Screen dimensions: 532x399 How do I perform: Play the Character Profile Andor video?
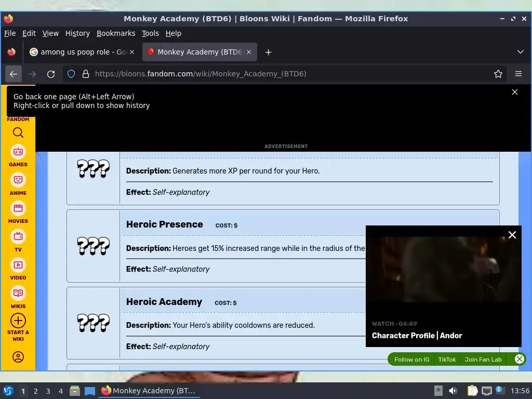[x=444, y=270]
